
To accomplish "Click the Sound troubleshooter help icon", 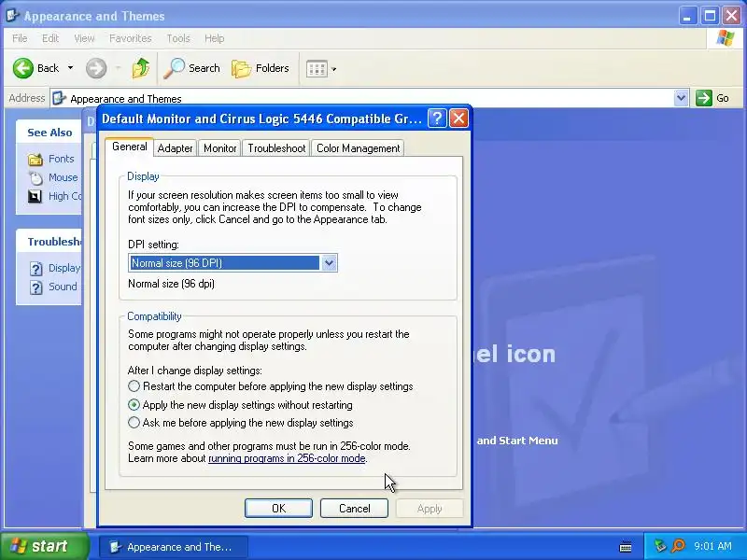I will pos(35,287).
